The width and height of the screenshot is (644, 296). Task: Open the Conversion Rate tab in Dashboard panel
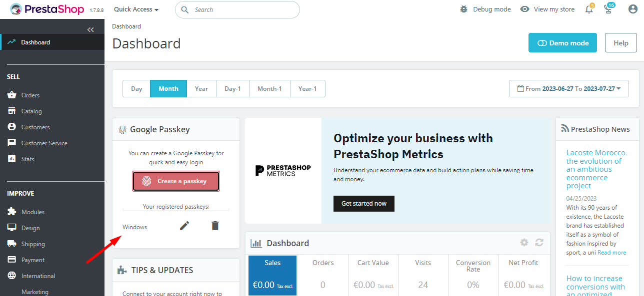click(473, 276)
